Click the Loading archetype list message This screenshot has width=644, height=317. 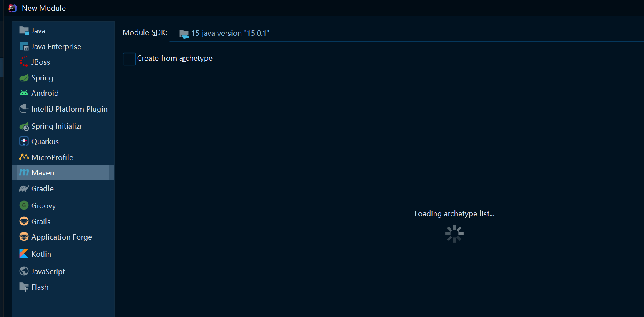coord(454,214)
